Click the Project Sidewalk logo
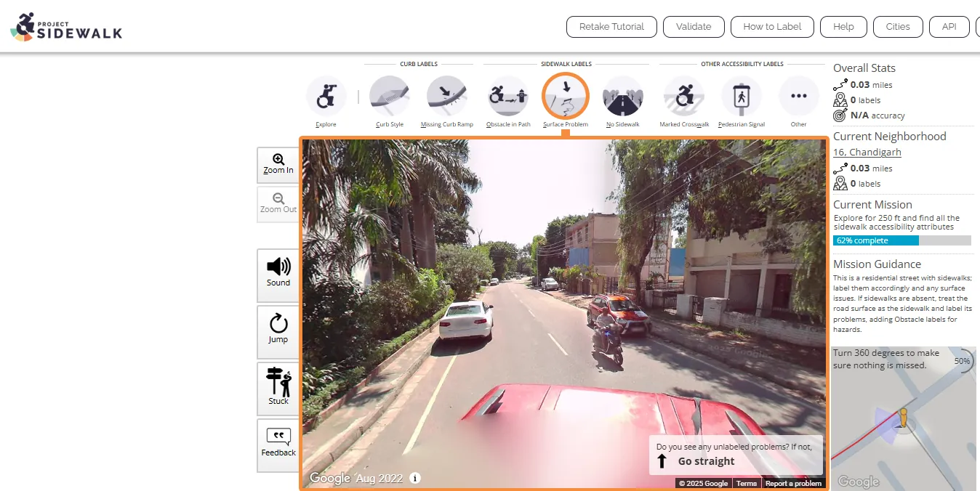 (x=66, y=27)
